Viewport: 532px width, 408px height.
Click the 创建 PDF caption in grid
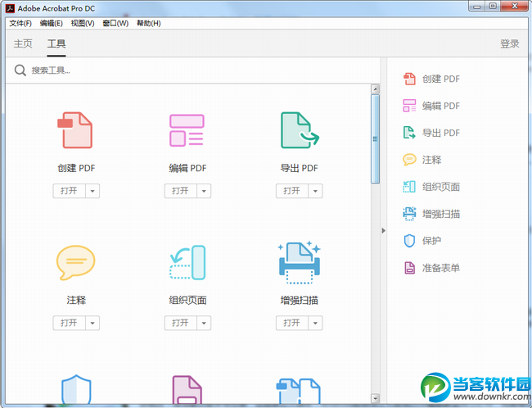pos(76,168)
